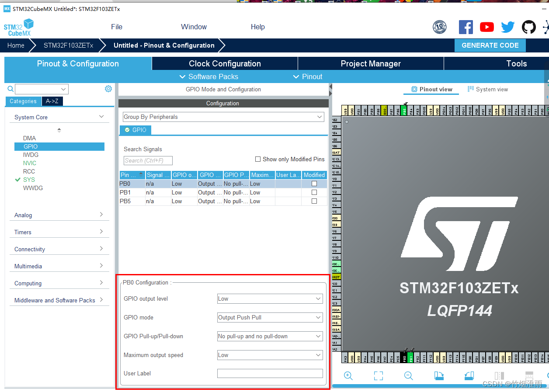Select green PB1 pin on chip bottom
This screenshot has width=549, height=392.
tap(411, 357)
